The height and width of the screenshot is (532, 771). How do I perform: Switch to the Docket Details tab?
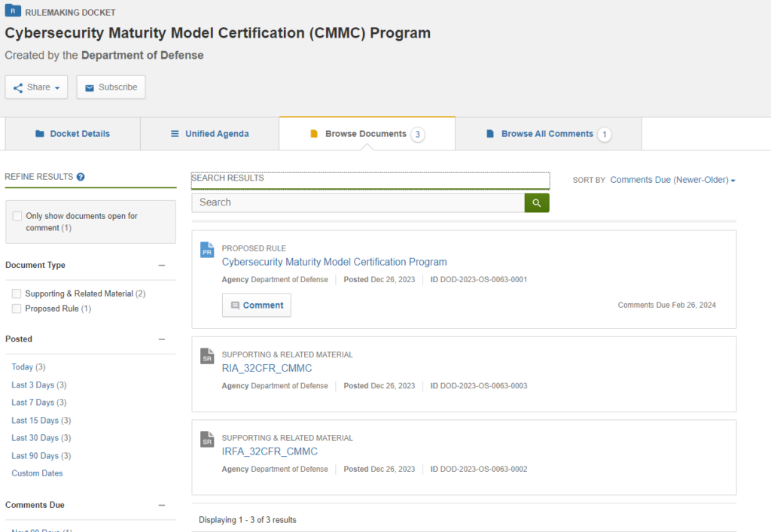point(72,134)
